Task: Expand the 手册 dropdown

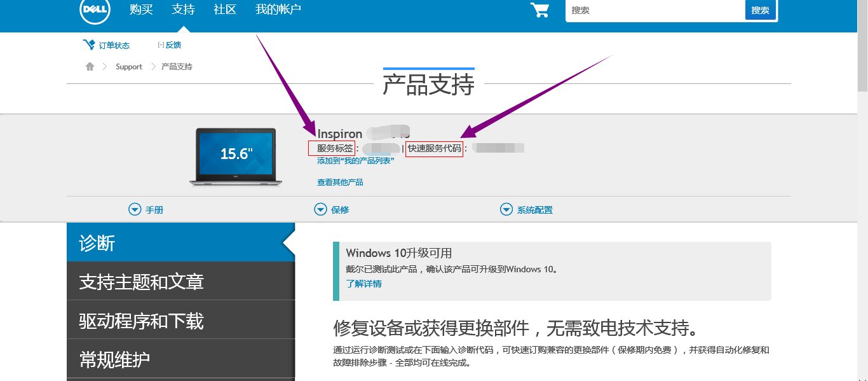Action: click(147, 209)
